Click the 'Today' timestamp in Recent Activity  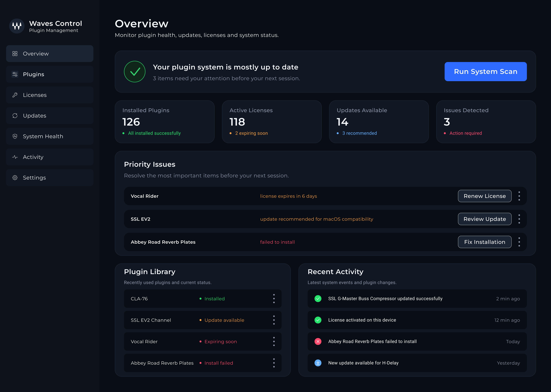pos(513,342)
